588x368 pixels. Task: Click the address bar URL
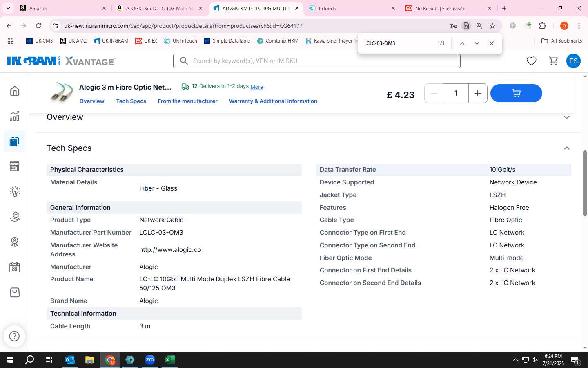[x=183, y=26]
